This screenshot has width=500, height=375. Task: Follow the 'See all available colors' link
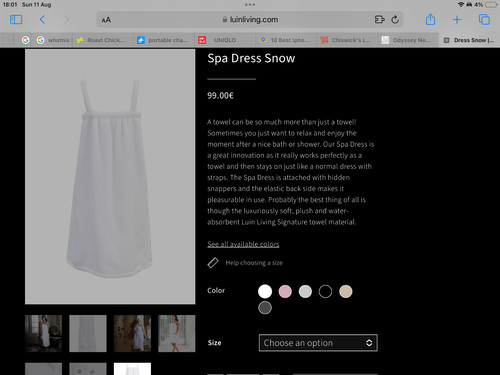pos(243,244)
